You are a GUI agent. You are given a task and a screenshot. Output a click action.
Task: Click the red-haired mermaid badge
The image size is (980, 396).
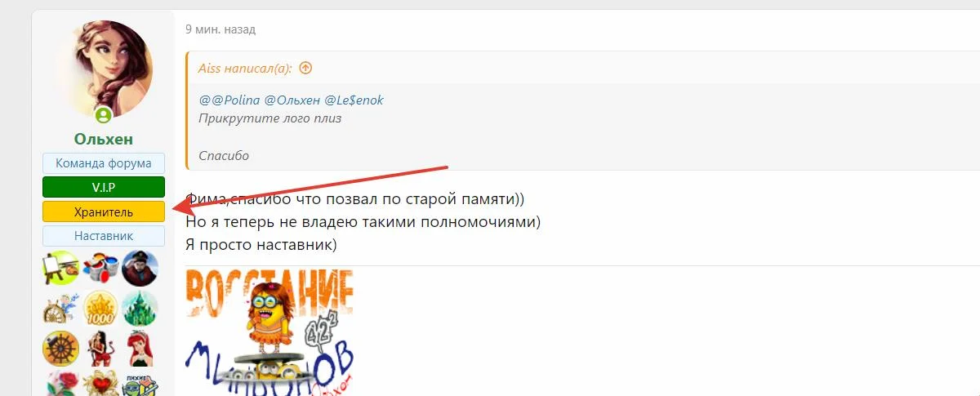pyautogui.click(x=140, y=349)
